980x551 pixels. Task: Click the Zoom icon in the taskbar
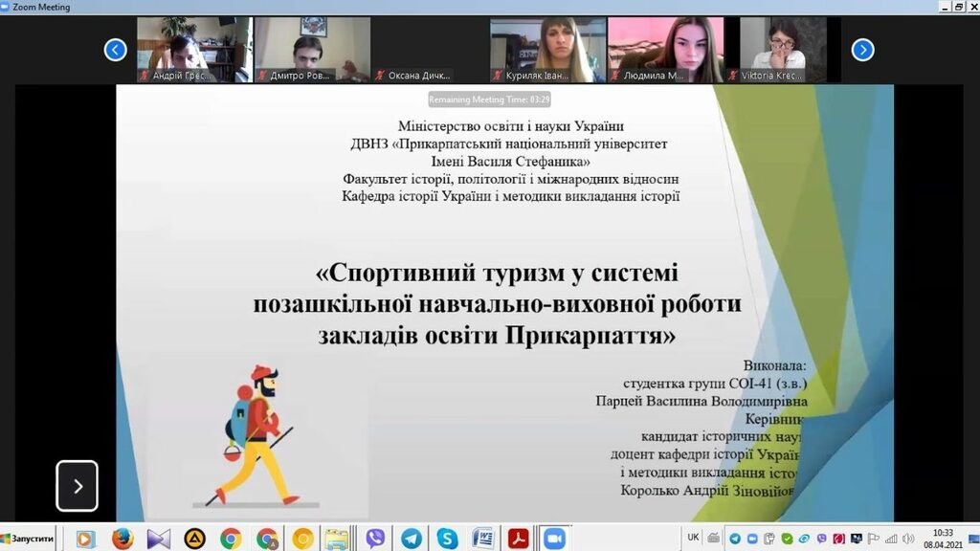click(554, 539)
